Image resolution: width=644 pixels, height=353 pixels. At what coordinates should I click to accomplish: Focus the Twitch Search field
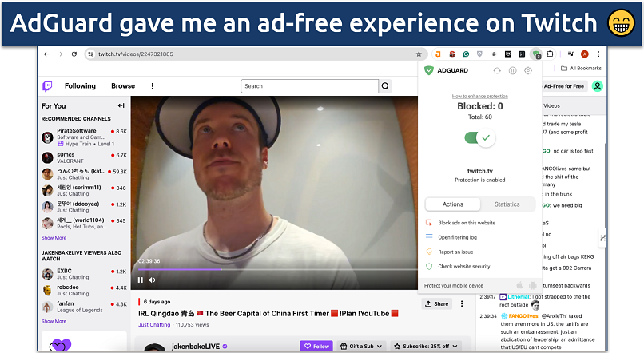point(309,86)
